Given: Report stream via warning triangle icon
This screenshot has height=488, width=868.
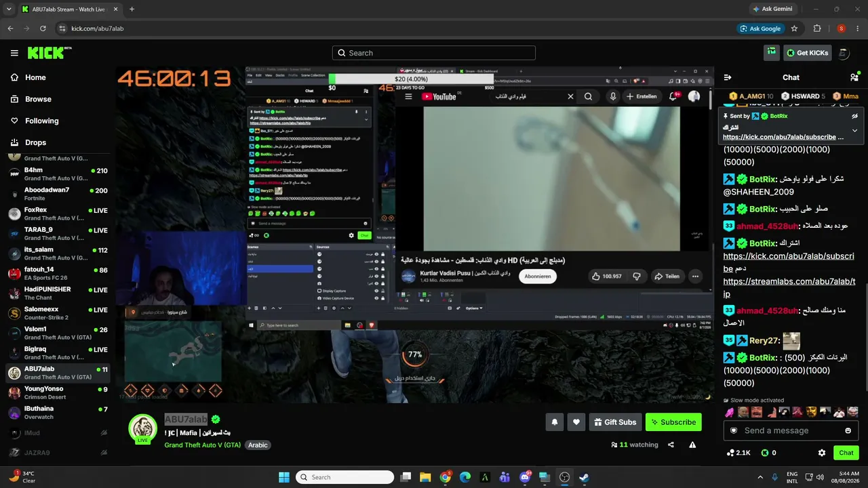Looking at the screenshot, I should click(x=692, y=445).
